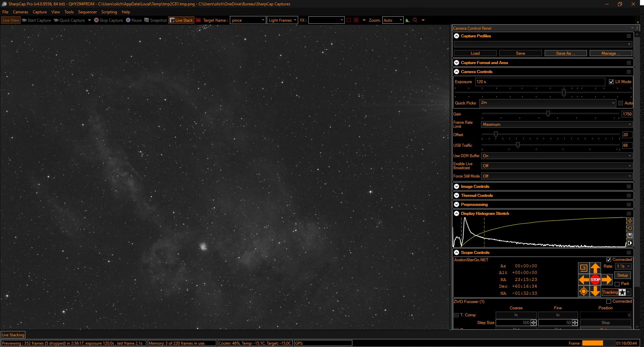Stop the current capture
The height and width of the screenshot is (347, 644).
click(108, 20)
